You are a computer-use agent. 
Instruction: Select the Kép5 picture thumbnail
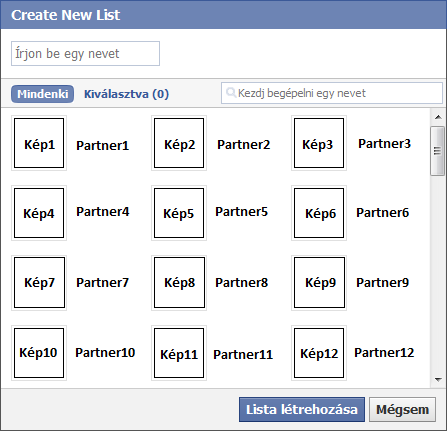179,213
